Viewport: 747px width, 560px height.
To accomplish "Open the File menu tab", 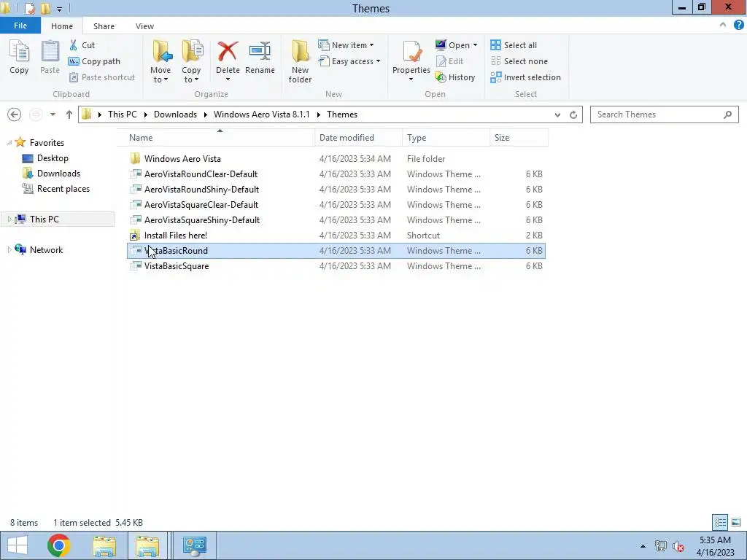I will pos(20,26).
